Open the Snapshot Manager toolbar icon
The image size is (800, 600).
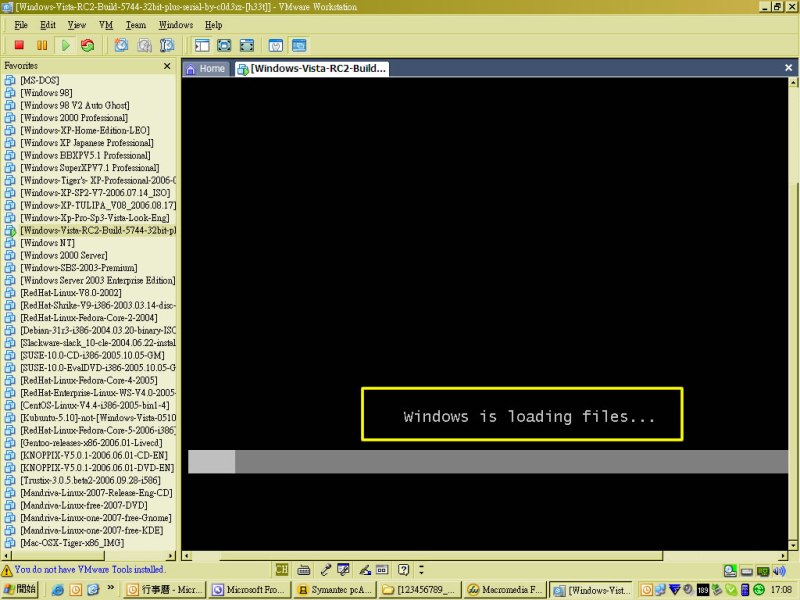pos(167,45)
